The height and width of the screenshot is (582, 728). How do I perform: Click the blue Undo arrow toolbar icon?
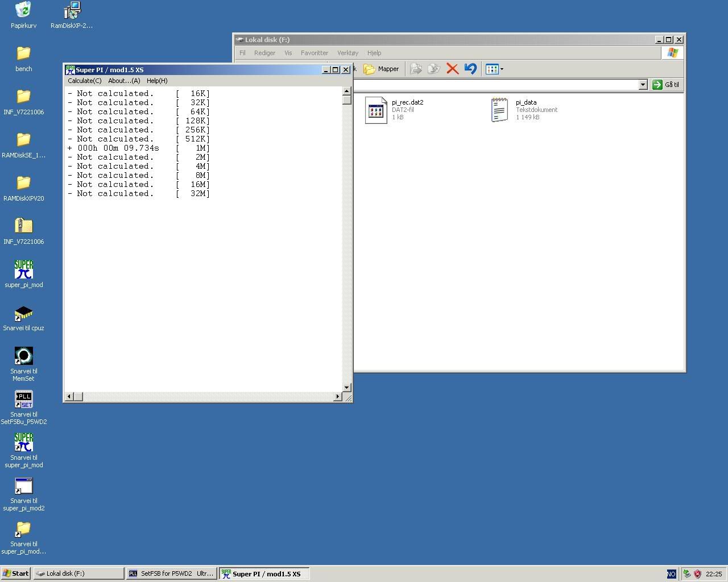(470, 69)
